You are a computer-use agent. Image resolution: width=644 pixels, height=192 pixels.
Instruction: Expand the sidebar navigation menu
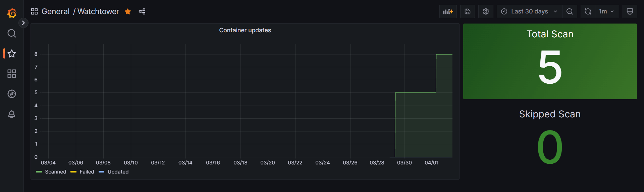23,23
